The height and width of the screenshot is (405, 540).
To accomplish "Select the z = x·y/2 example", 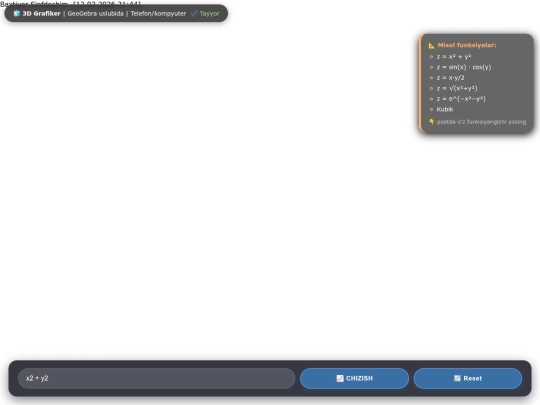I will pyautogui.click(x=450, y=78).
